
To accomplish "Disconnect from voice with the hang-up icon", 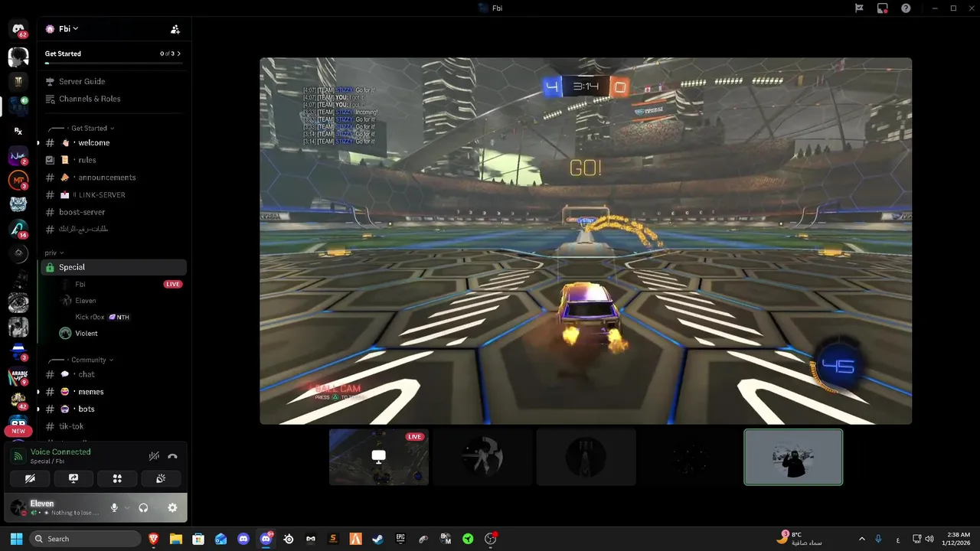I will pos(172,456).
